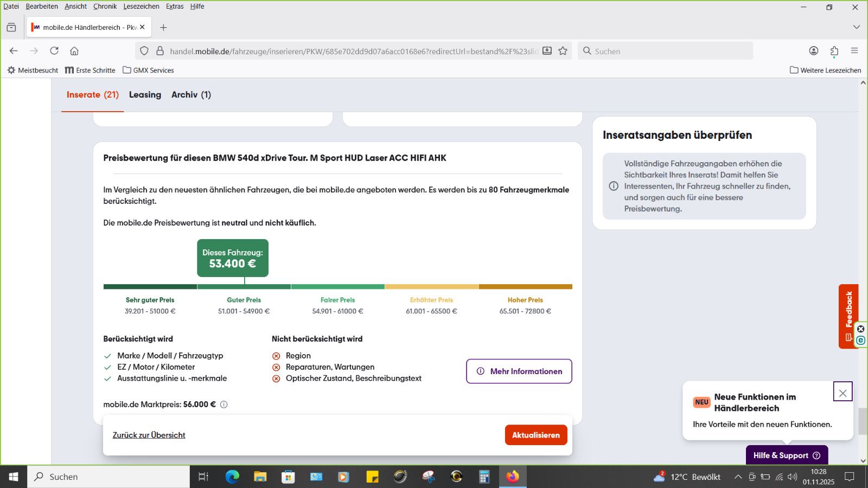Open the weather widget showing 12°C Bewölkt

click(687, 477)
